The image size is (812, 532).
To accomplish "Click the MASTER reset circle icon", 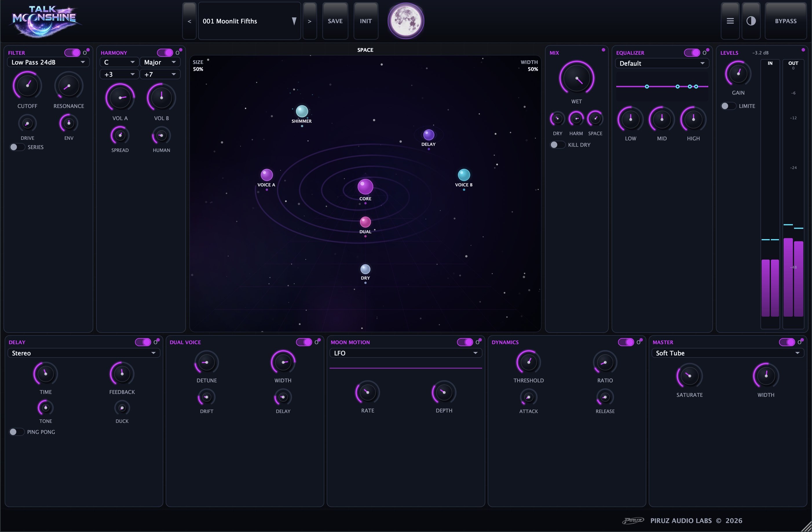I will (800, 342).
